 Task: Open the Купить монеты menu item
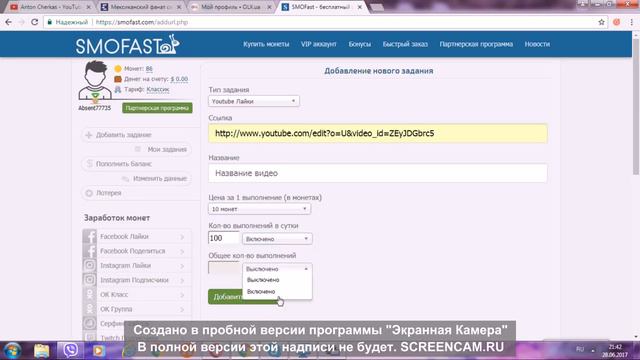click(x=266, y=44)
